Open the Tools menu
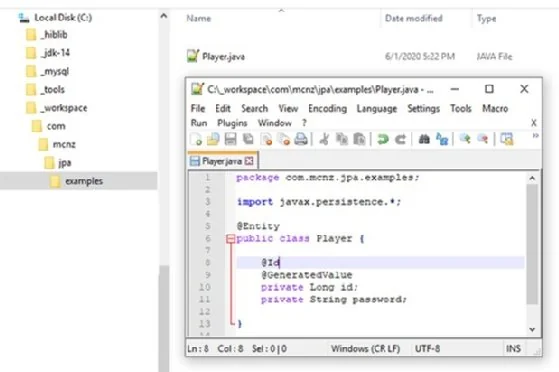Image resolution: width=559 pixels, height=372 pixels. click(x=461, y=108)
